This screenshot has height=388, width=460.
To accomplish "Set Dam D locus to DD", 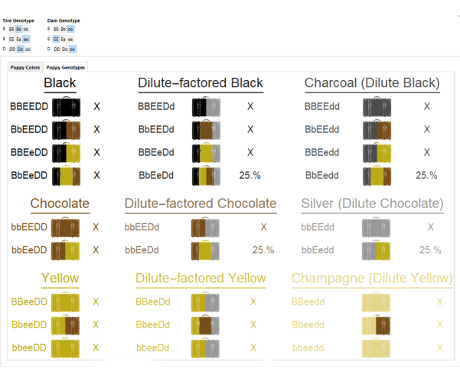I will [57, 49].
